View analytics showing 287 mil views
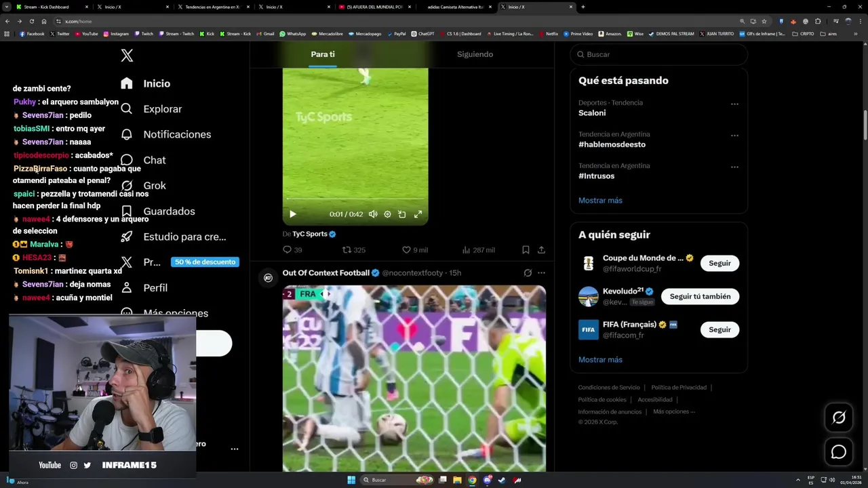The width and height of the screenshot is (868, 488). (478, 250)
